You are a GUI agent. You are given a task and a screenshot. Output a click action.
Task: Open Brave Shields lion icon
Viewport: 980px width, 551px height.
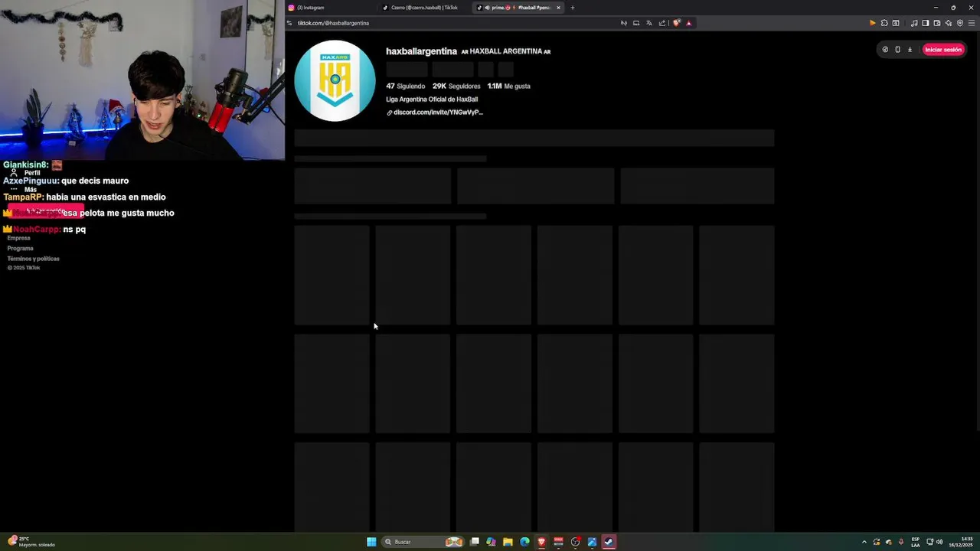[x=676, y=23]
